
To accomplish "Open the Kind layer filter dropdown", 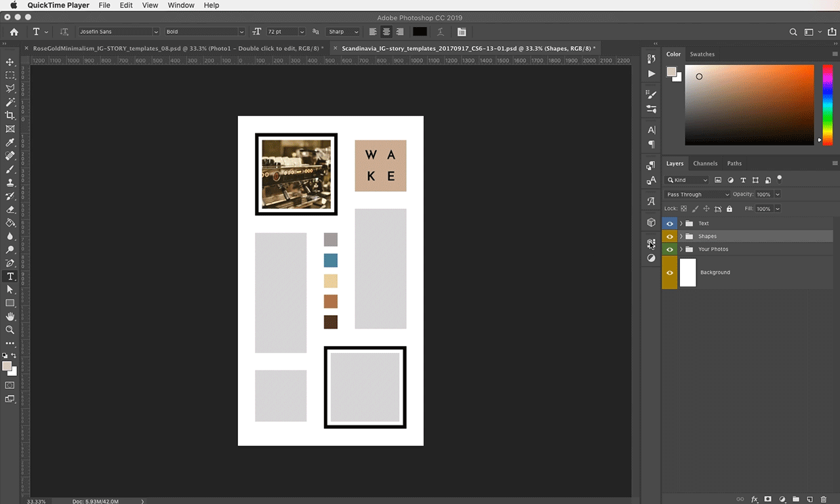I will (x=687, y=180).
